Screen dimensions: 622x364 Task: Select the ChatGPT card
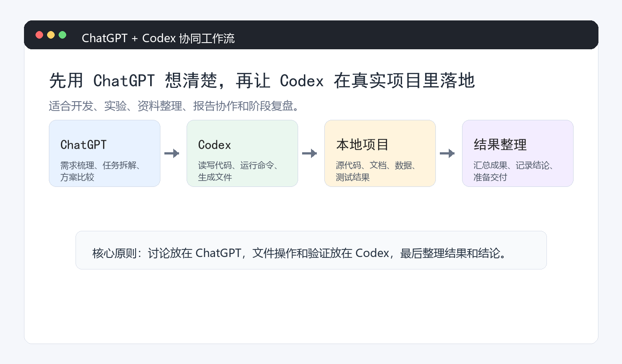[104, 153]
